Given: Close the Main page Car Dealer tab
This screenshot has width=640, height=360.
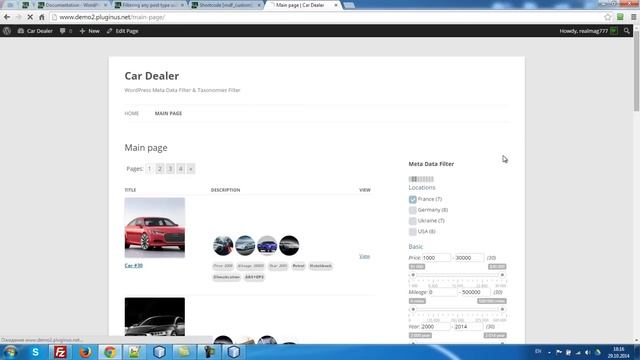Looking at the screenshot, I should tap(336, 5).
